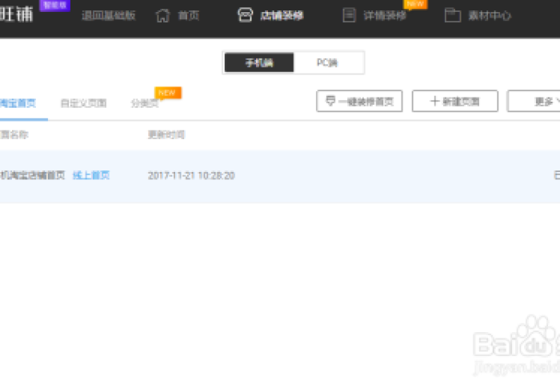560x392 pixels.
Task: Click the folder icon for 素材中心
Action: (x=453, y=15)
